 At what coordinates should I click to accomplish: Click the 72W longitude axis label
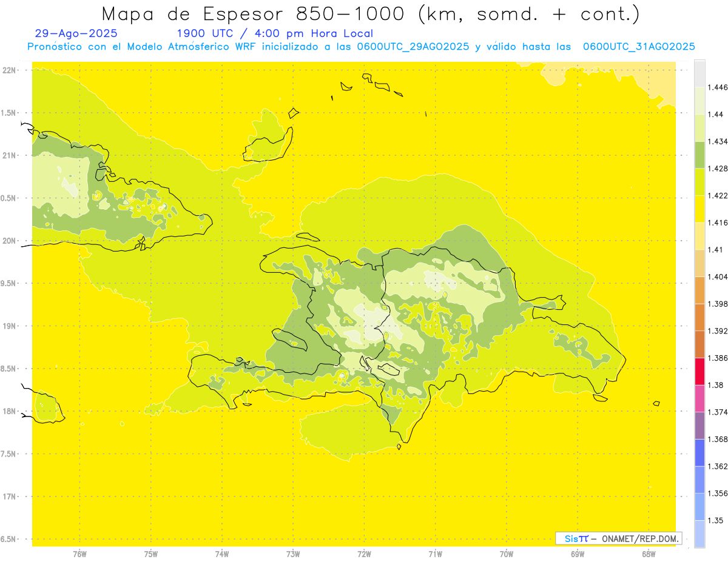(364, 554)
